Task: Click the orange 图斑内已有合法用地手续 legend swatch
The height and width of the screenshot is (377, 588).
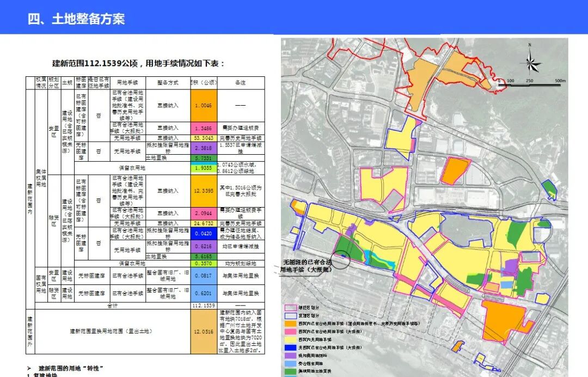Action: pos(290,324)
